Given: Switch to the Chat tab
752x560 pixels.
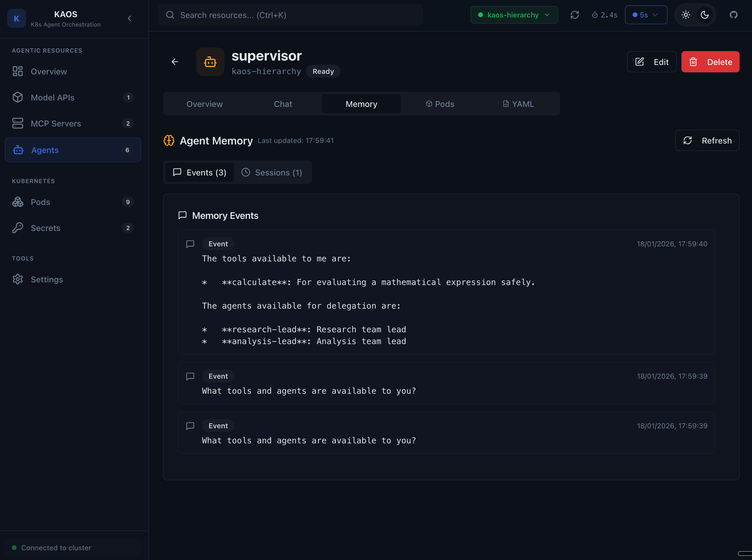Looking at the screenshot, I should pyautogui.click(x=283, y=104).
